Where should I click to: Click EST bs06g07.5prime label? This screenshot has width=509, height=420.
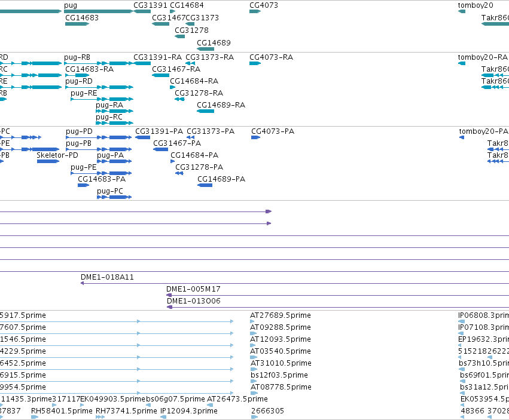tap(175, 399)
